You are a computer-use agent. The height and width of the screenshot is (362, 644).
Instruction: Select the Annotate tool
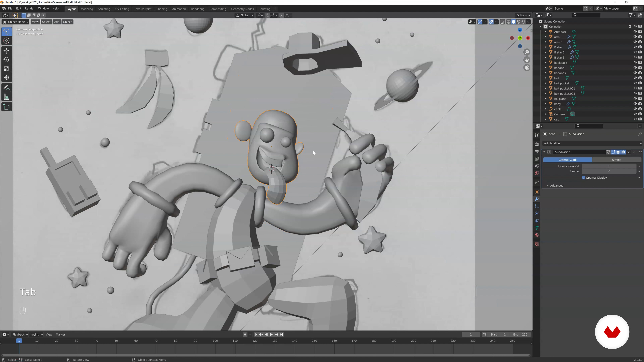tap(7, 88)
